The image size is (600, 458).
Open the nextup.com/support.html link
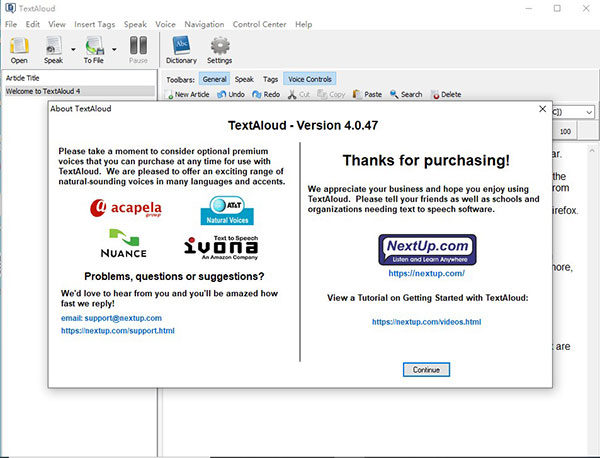click(118, 331)
